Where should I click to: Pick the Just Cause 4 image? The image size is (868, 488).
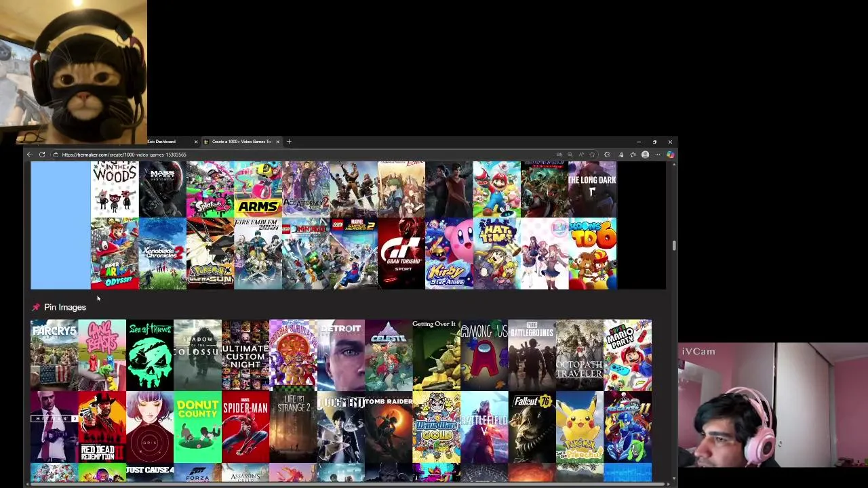pos(150,473)
